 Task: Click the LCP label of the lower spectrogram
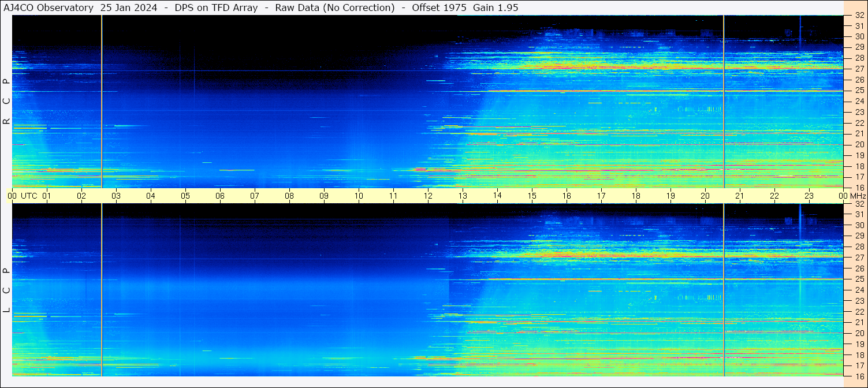click(x=6, y=290)
